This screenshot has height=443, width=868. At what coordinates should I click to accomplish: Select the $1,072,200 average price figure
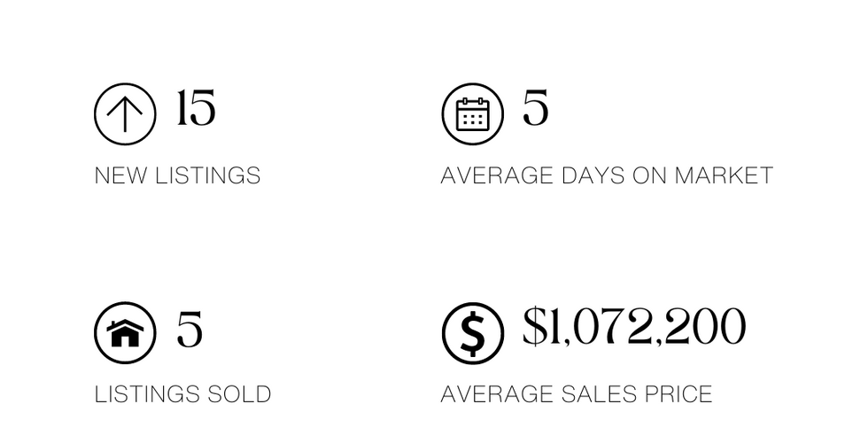pos(634,327)
